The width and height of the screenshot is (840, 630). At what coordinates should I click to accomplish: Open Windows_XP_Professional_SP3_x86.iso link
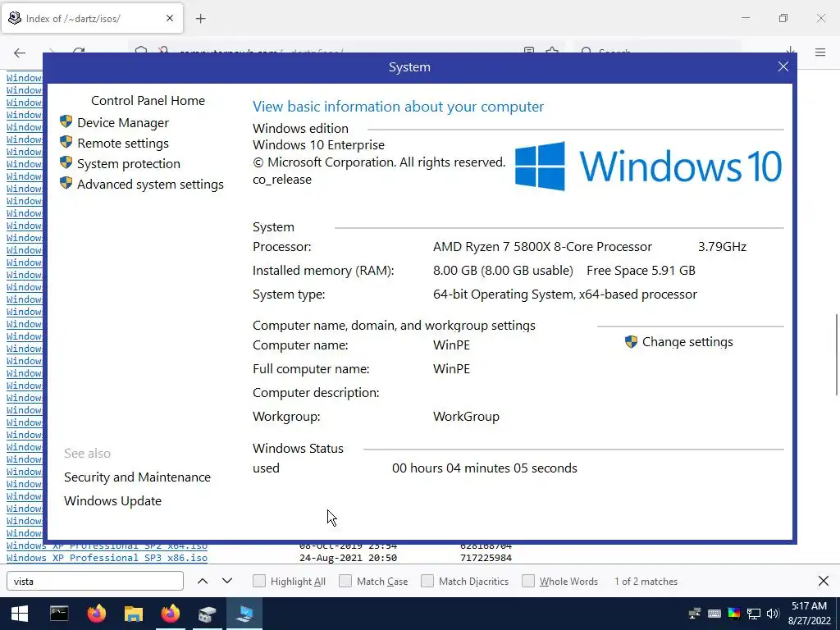[107, 558]
